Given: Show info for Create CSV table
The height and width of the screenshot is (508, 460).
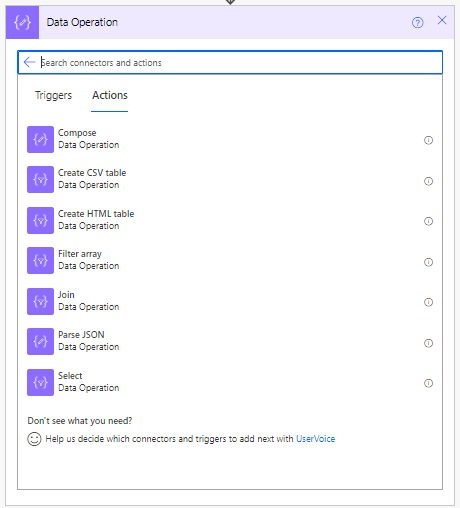Looking at the screenshot, I should point(428,181).
